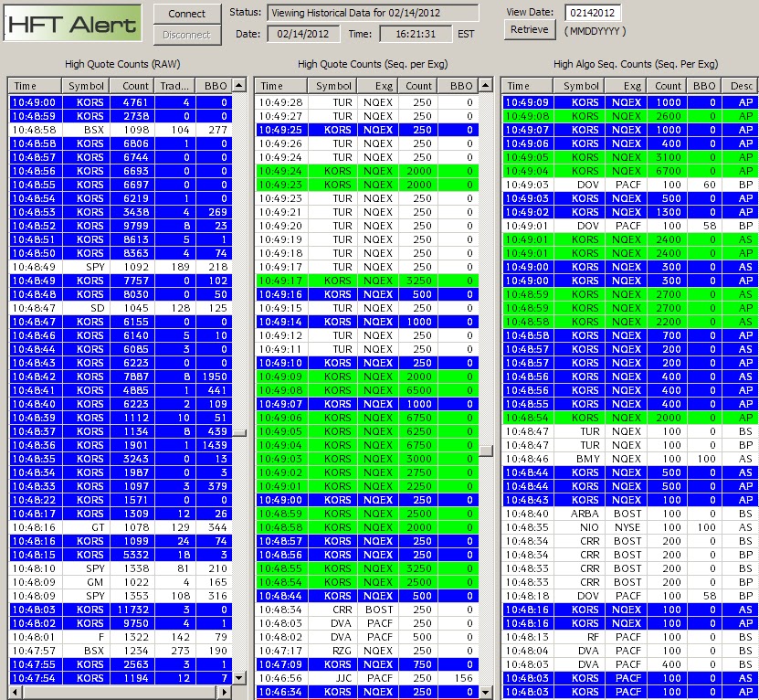
Task: Select Seq. per Exg row 10:49:28 TUR NQEX
Action: (367, 102)
